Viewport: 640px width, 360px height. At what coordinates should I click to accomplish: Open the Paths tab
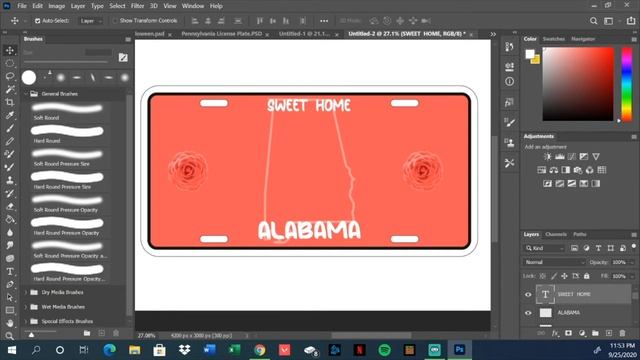tap(580, 234)
